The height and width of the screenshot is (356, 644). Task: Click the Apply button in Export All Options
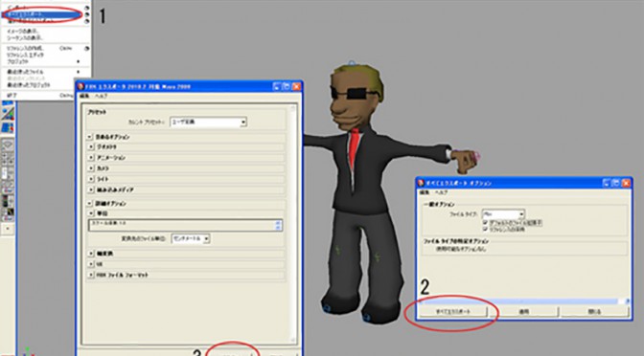pyautogui.click(x=523, y=312)
